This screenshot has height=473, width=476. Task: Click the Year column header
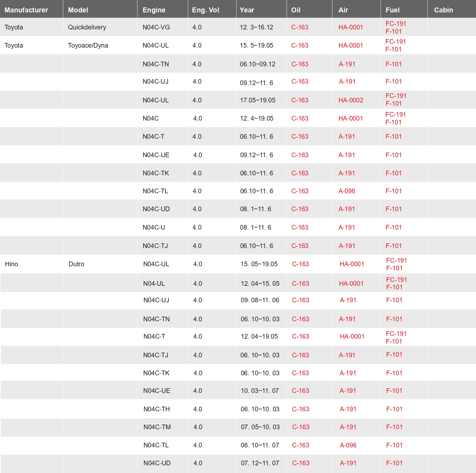click(x=247, y=10)
